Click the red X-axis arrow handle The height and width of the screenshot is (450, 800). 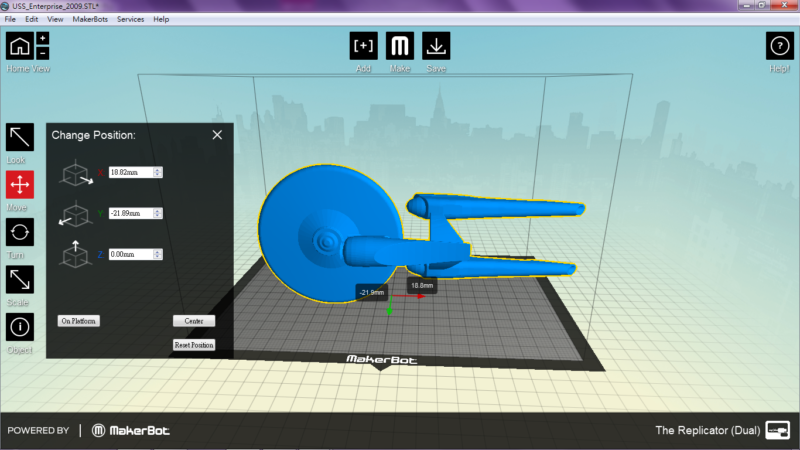[420, 296]
